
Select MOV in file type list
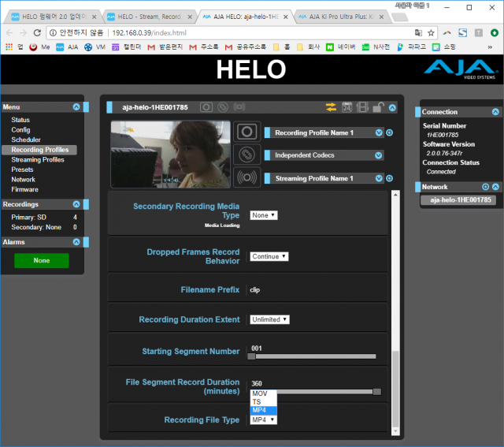tap(263, 393)
